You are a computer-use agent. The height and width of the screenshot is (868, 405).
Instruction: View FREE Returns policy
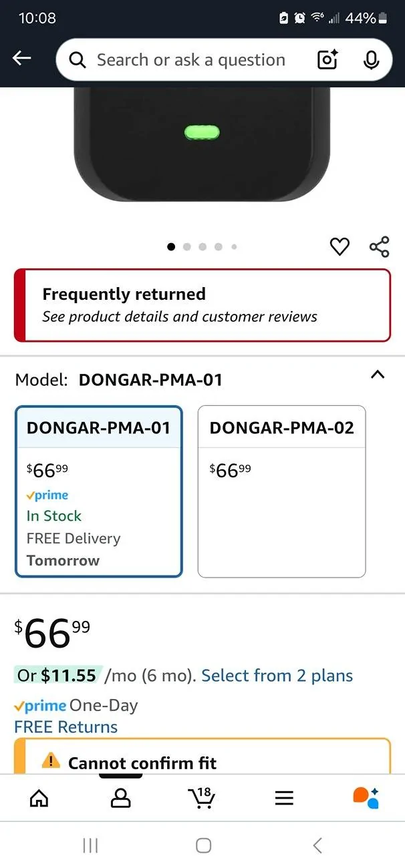coord(65,726)
